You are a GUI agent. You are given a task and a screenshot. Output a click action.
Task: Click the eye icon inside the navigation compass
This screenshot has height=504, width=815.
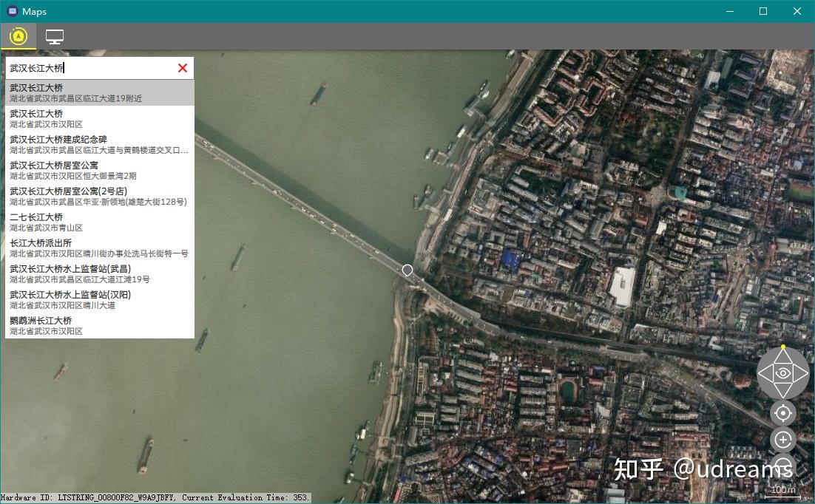[782, 373]
